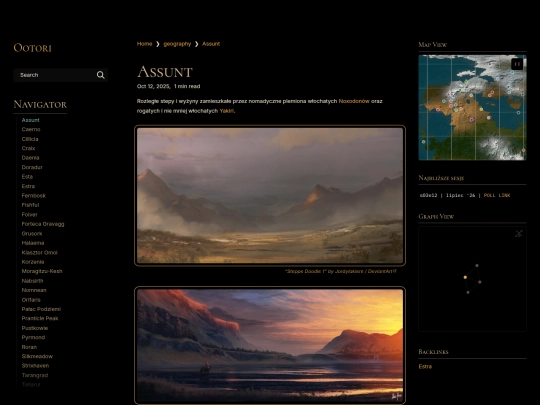Screen dimensions: 540x405
Task: Follow the Noxodonów link in the article
Action: click(x=354, y=101)
